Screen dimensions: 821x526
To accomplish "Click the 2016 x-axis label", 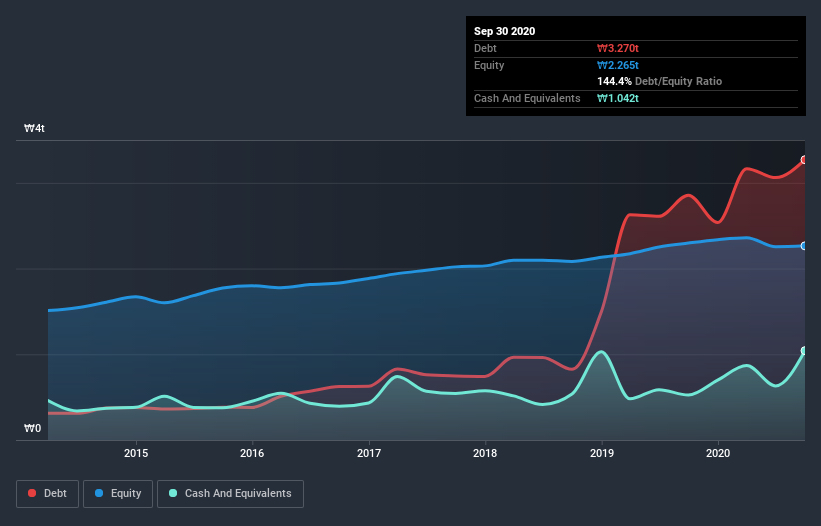I will point(252,453).
